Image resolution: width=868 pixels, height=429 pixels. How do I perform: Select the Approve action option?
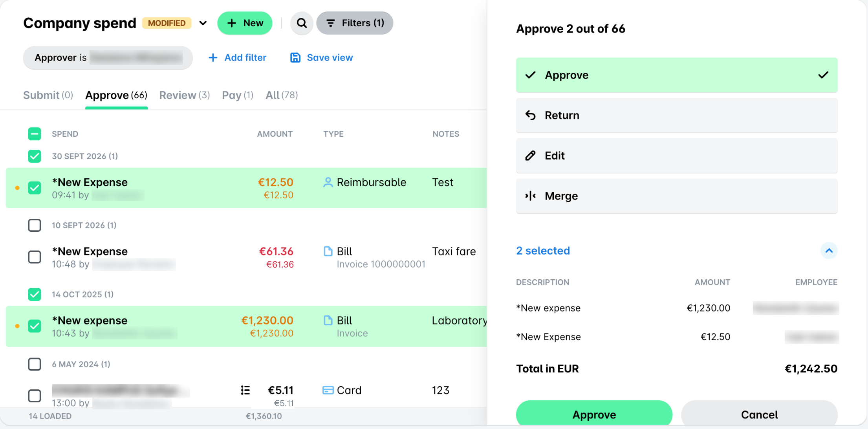(677, 75)
